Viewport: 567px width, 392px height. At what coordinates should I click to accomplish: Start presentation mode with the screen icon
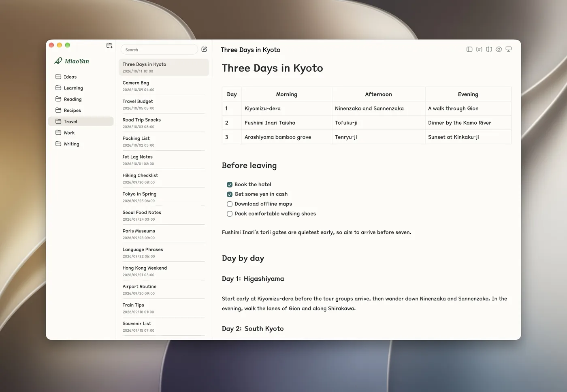point(509,49)
